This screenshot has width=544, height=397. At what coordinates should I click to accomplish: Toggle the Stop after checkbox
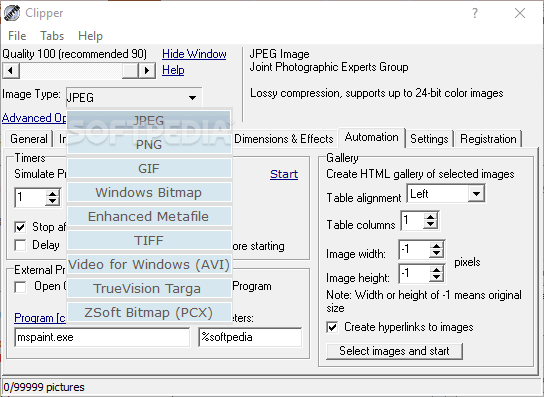coord(20,227)
